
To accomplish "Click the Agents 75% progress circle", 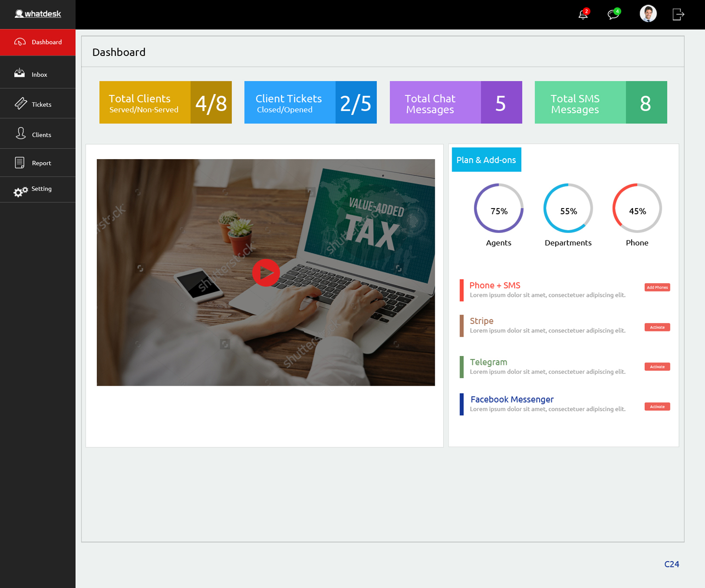I will click(498, 209).
